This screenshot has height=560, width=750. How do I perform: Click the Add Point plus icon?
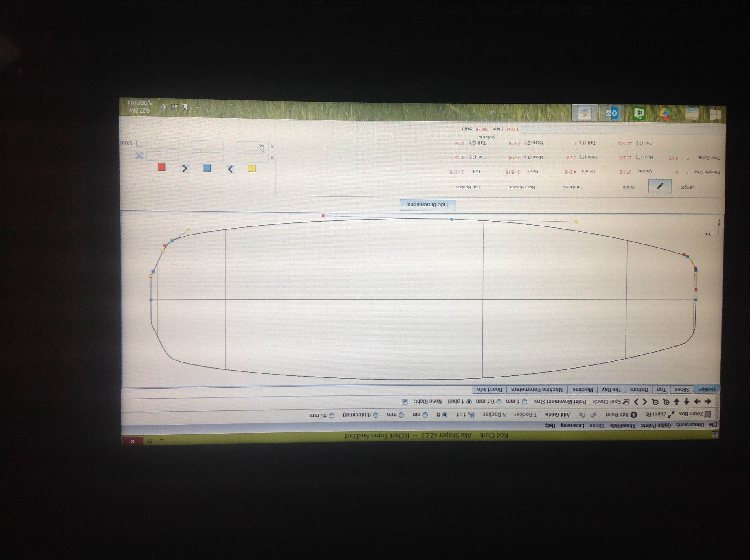pos(633,415)
